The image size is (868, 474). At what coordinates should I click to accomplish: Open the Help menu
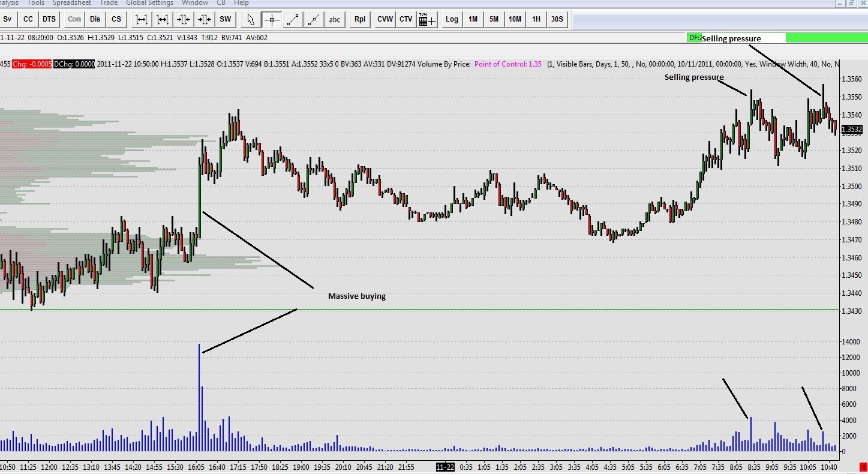coord(241,3)
